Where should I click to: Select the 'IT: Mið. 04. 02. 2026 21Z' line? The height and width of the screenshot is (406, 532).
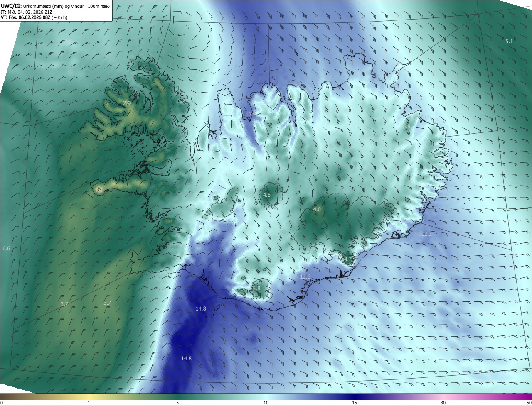[27, 12]
